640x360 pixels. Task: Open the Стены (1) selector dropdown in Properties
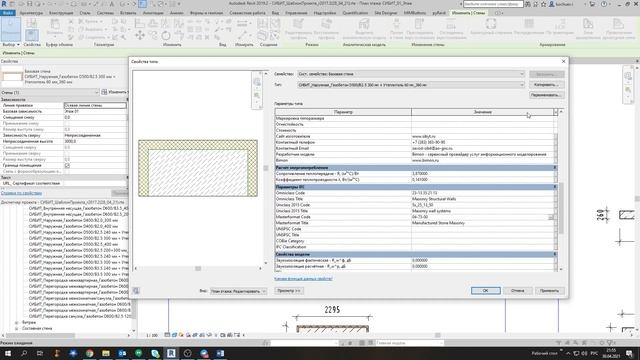click(x=49, y=92)
